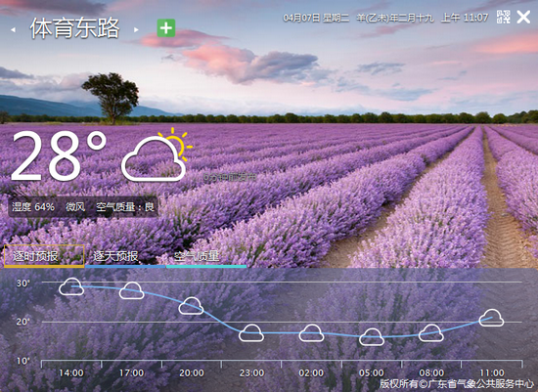Click the 28° current temperature
538x392 pixels.
point(59,155)
